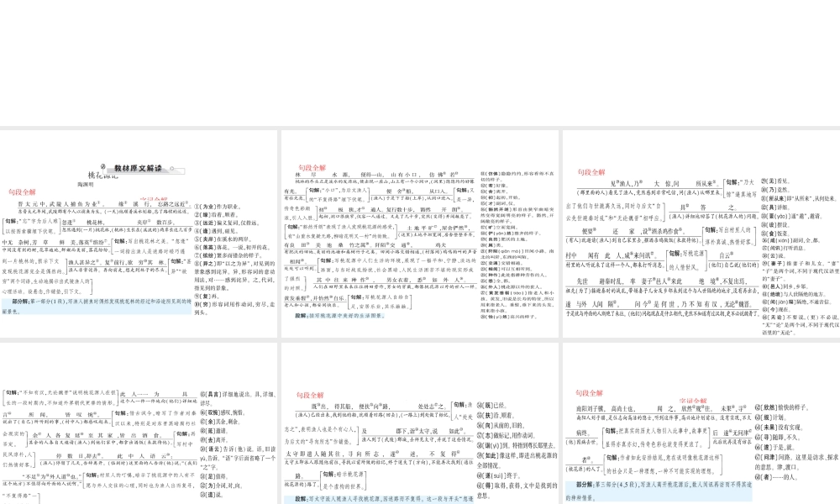Click the blue 部分解:第三部分(4,5段) summary
Image resolution: width=840 pixels, height=504 pixels.
pos(659,491)
